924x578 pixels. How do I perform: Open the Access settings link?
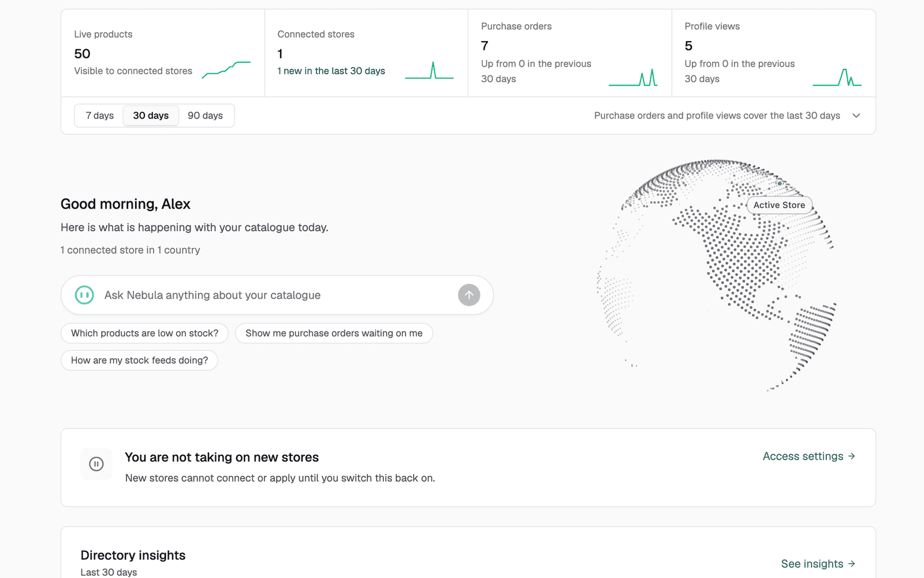[x=808, y=456]
